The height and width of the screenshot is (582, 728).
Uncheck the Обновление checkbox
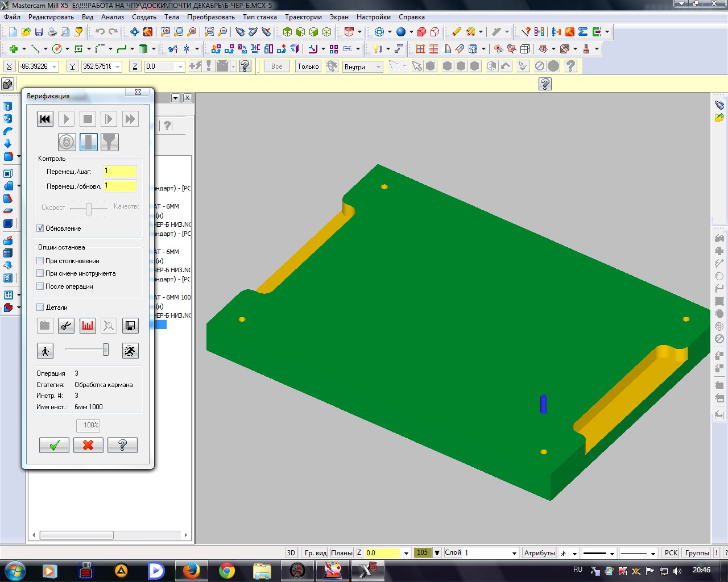40,228
